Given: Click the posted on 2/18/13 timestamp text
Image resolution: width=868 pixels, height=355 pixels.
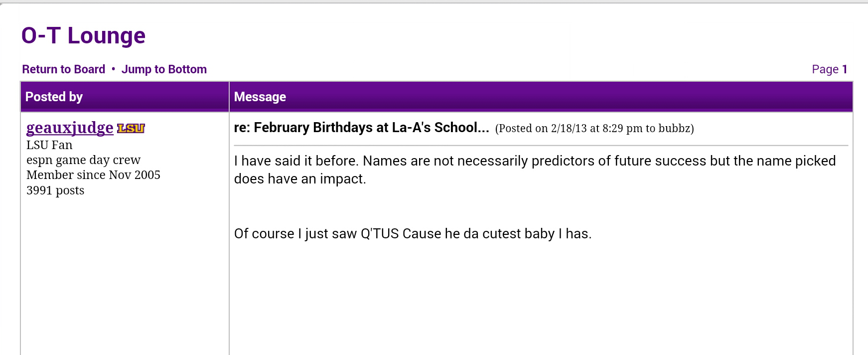Looking at the screenshot, I should pos(594,129).
